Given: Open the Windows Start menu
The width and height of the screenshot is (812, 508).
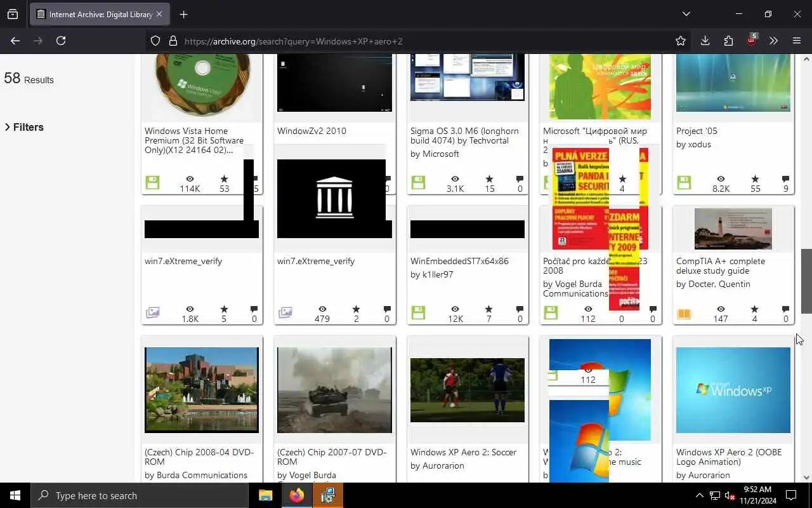Looking at the screenshot, I should 15,495.
